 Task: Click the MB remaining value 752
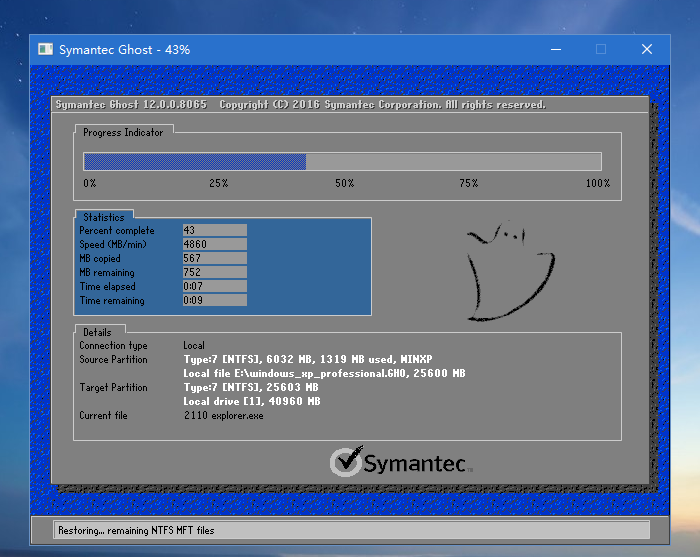[215, 272]
